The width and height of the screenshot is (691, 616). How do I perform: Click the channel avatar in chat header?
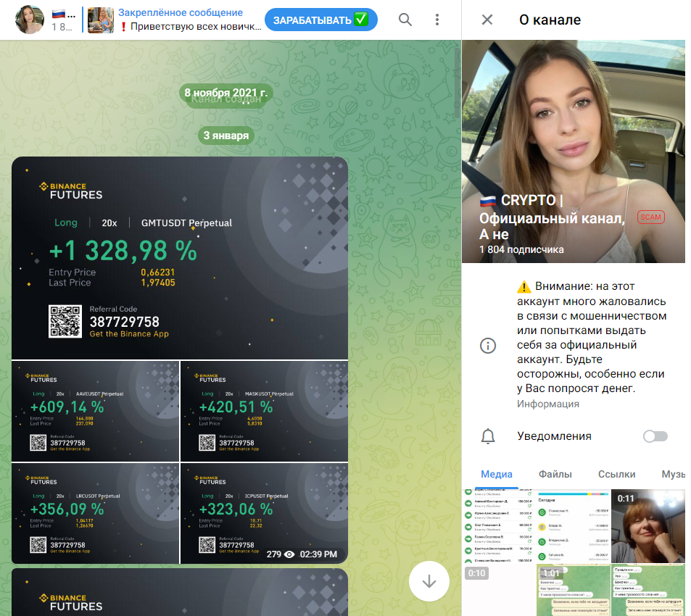pos(30,20)
